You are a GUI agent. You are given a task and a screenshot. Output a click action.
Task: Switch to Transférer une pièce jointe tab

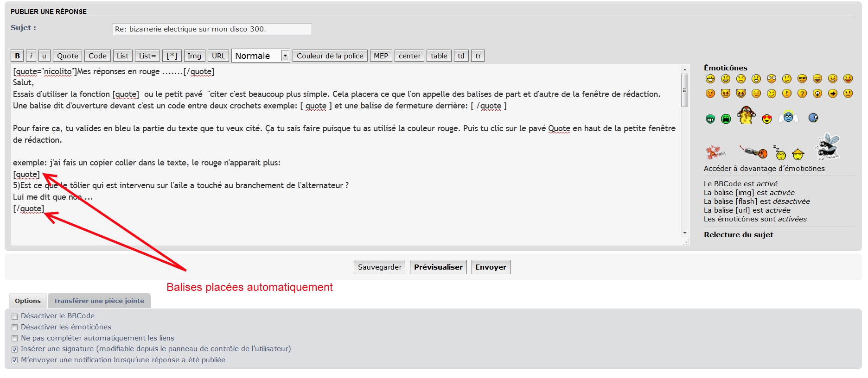(99, 301)
